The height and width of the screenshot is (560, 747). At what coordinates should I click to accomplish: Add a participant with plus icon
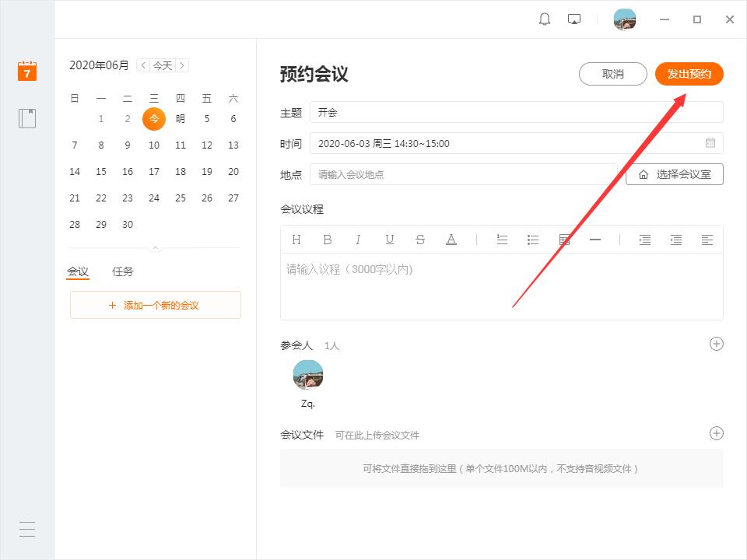point(717,344)
